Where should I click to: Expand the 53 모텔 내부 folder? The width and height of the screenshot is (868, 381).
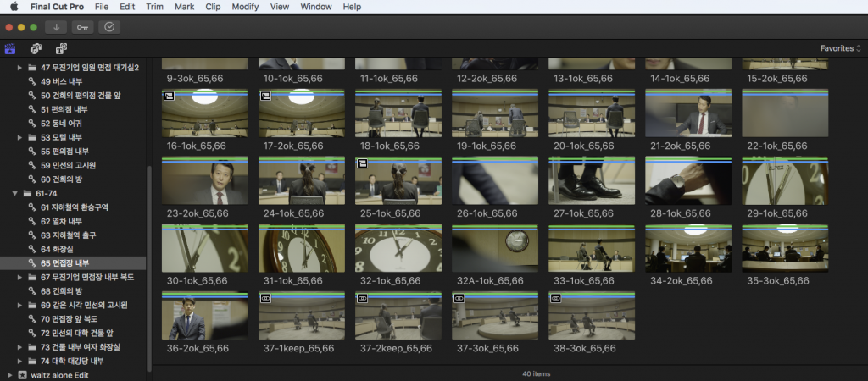click(20, 137)
